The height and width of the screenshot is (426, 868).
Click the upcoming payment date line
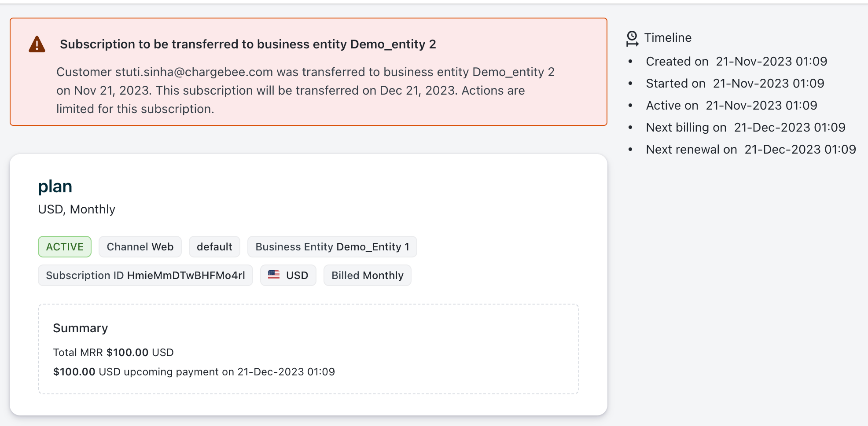click(x=194, y=372)
